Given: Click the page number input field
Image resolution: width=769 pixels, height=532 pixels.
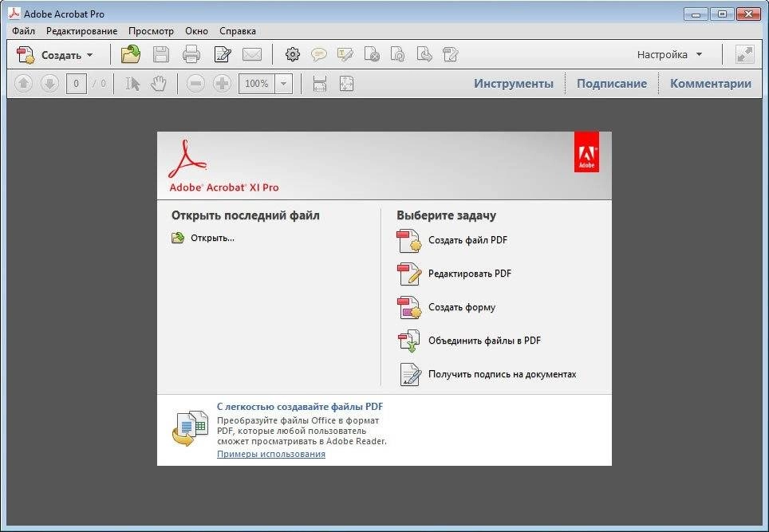Looking at the screenshot, I should [x=77, y=84].
